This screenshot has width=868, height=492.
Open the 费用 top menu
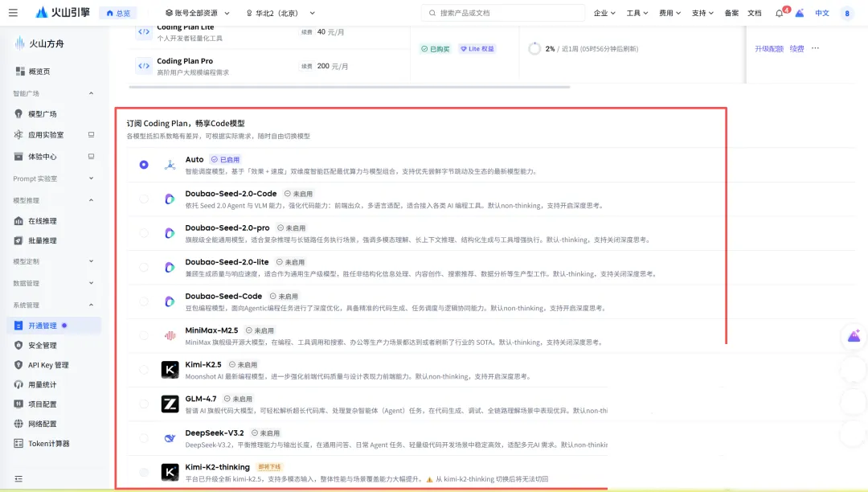coord(669,13)
